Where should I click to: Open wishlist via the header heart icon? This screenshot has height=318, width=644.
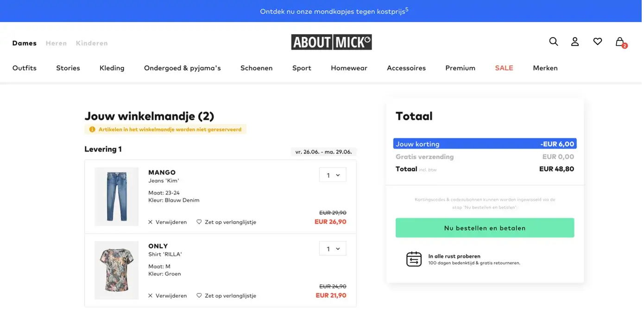598,42
